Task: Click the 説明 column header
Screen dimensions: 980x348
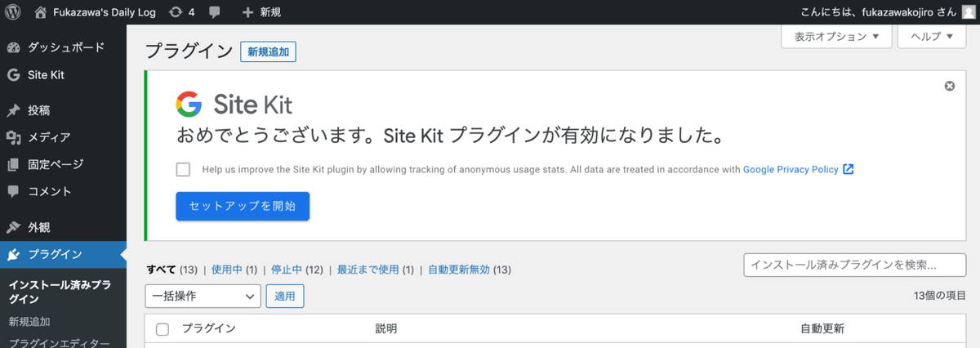Action: 386,328
